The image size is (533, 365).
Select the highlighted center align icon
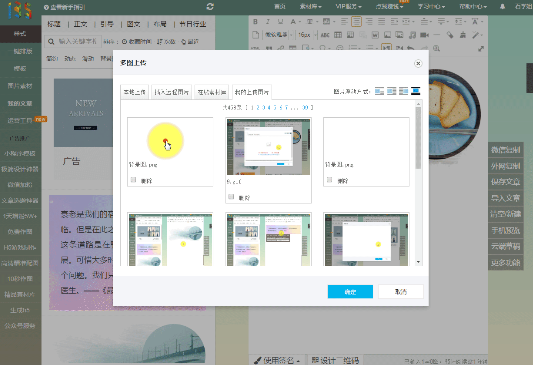point(356,22)
